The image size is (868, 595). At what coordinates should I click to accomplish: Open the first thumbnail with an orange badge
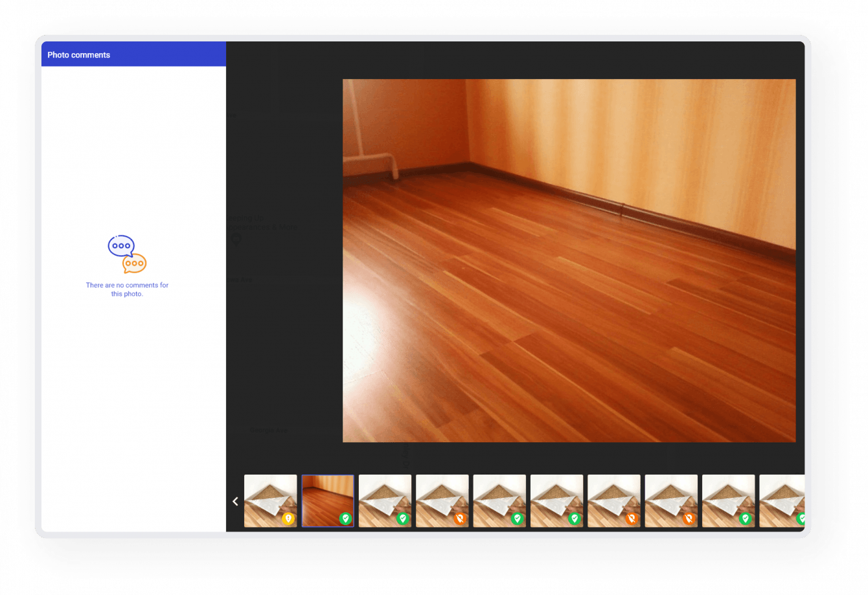pyautogui.click(x=442, y=501)
